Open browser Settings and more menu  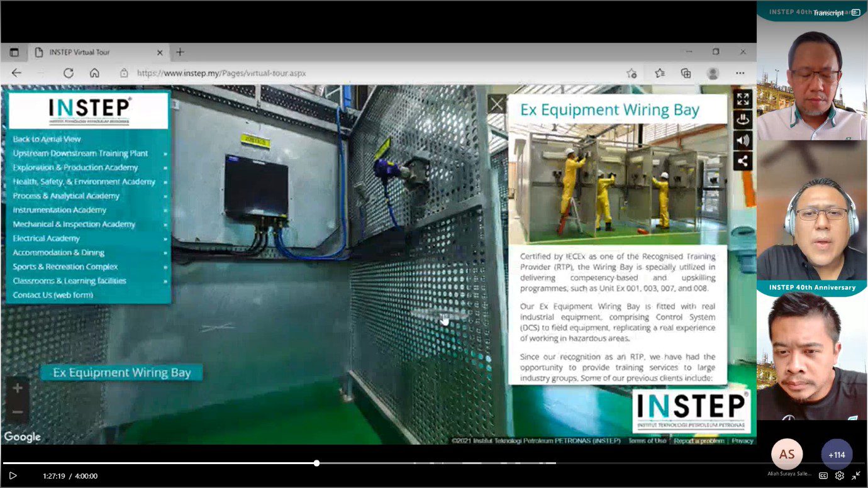click(x=740, y=73)
